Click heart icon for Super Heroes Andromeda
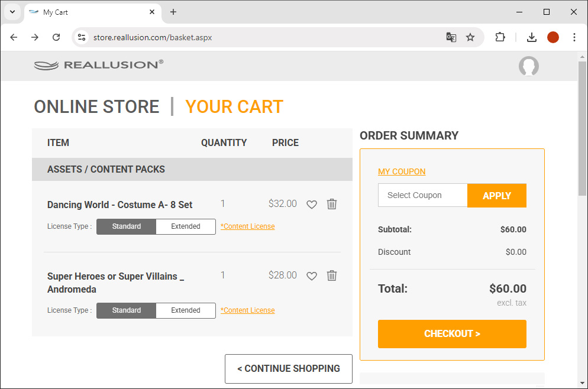 312,276
